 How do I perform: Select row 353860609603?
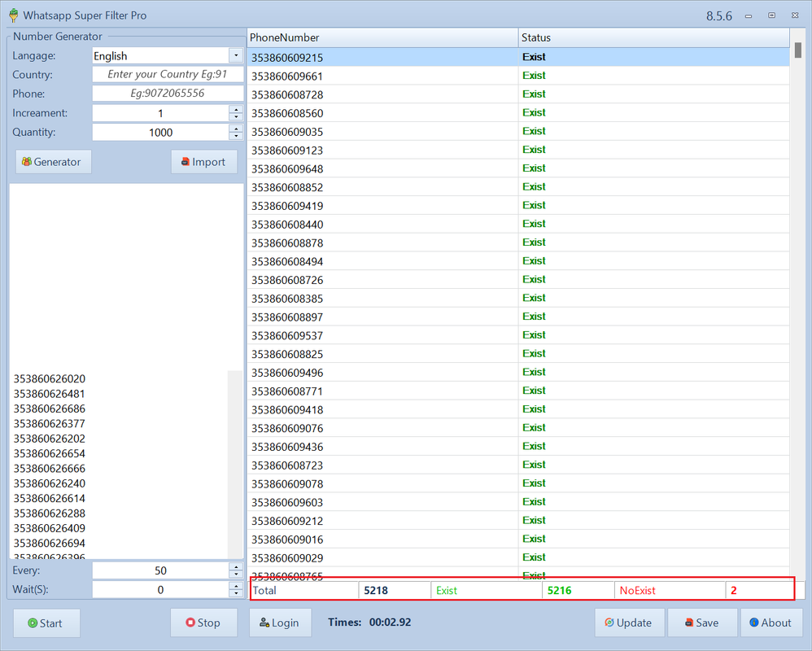coord(518,502)
